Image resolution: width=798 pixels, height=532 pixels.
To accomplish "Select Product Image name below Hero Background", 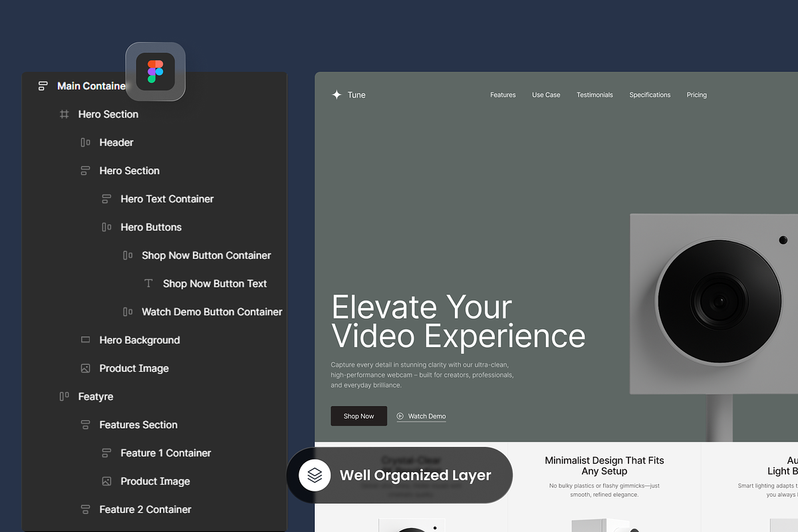I will click(x=134, y=368).
